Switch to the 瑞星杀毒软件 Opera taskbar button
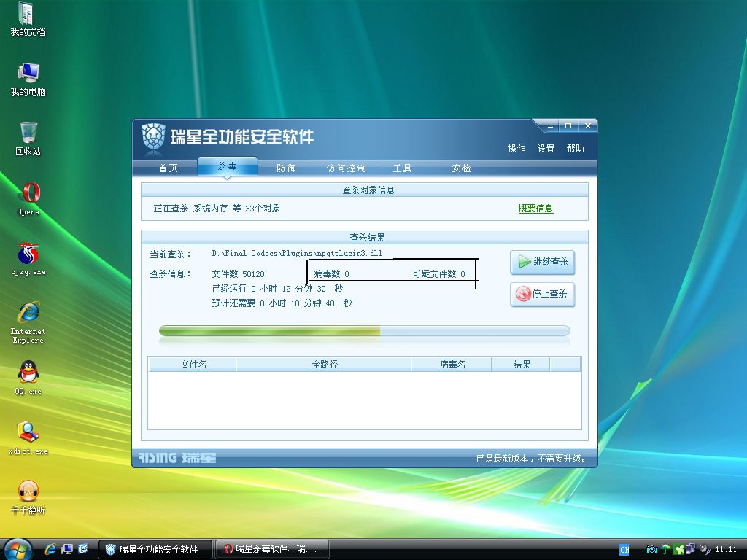The height and width of the screenshot is (560, 747). [x=272, y=550]
